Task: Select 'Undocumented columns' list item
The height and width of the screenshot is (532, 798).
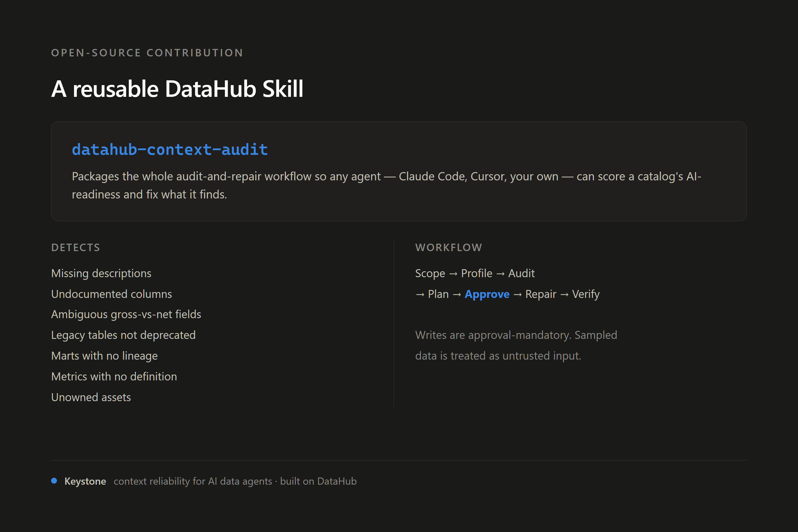Action: 112,294
